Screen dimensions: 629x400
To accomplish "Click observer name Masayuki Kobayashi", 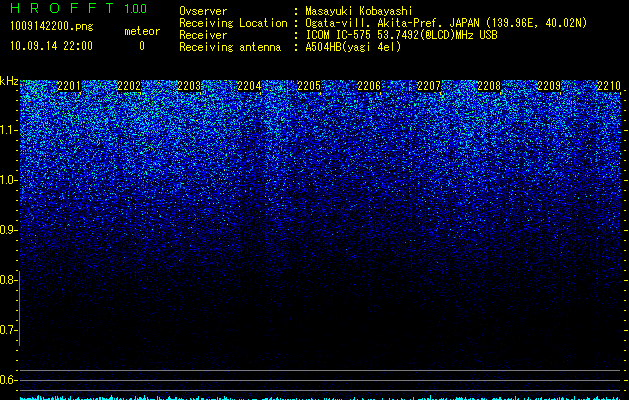I will [x=359, y=11].
